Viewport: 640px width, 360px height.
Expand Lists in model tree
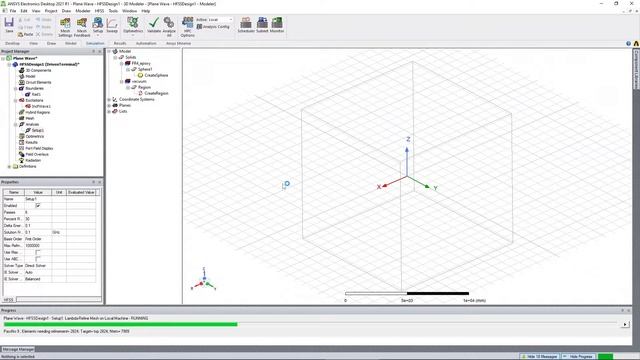click(x=109, y=111)
